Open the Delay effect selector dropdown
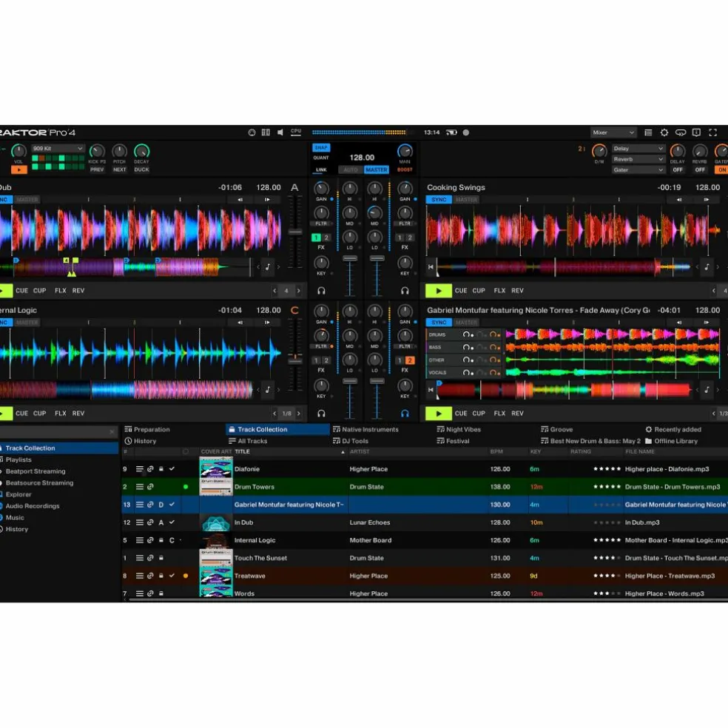Screen dimensions: 728x728 tap(638, 149)
